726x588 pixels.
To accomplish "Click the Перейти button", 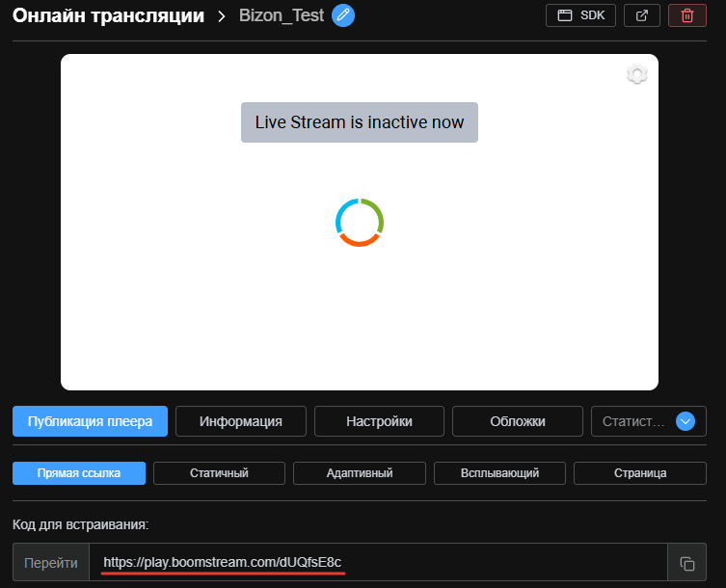I will [x=51, y=563].
